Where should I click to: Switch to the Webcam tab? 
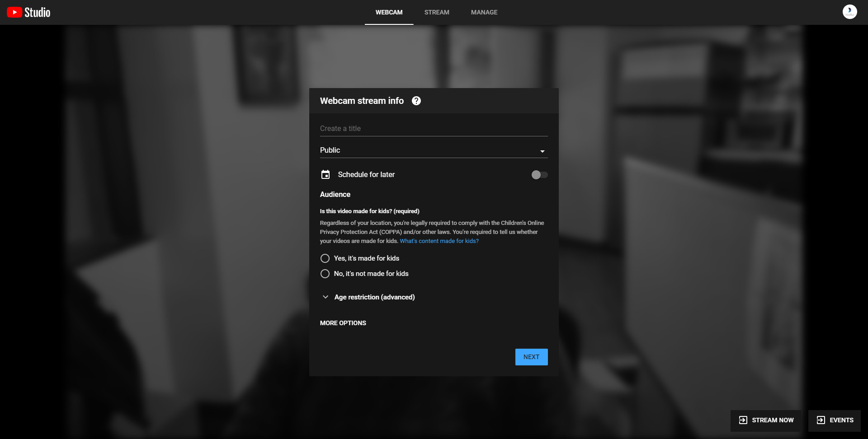click(x=389, y=12)
